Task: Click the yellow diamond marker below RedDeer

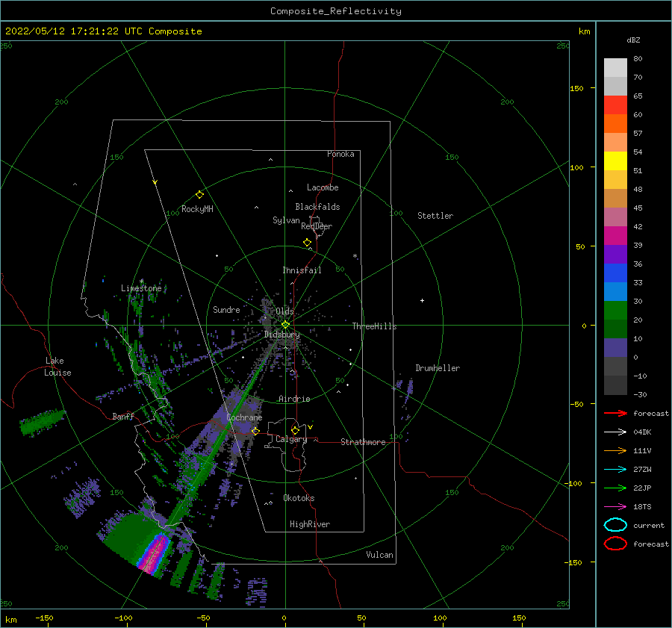Action: pos(308,243)
